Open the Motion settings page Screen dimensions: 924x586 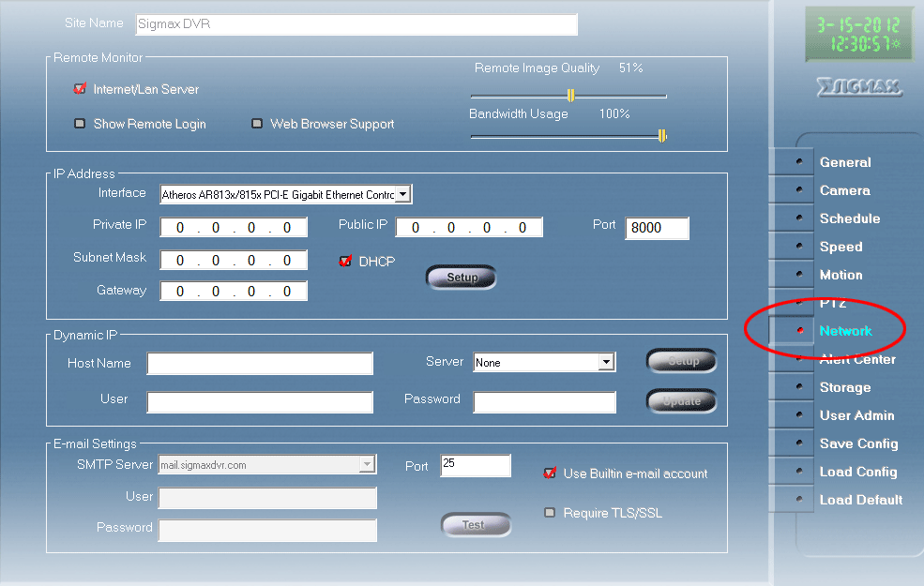pyautogui.click(x=841, y=275)
